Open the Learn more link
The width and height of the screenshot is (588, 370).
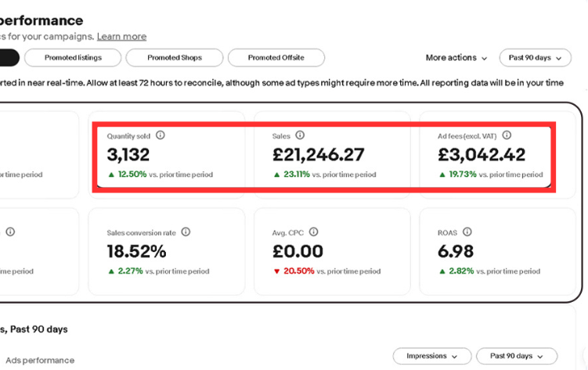121,37
